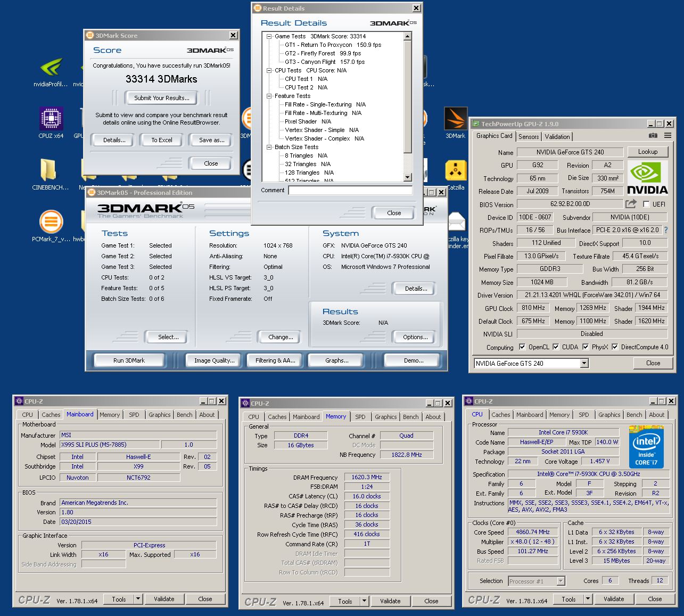Click the Result Details window title icon
Image resolution: width=684 pixels, height=616 pixels.
pyautogui.click(x=257, y=8)
